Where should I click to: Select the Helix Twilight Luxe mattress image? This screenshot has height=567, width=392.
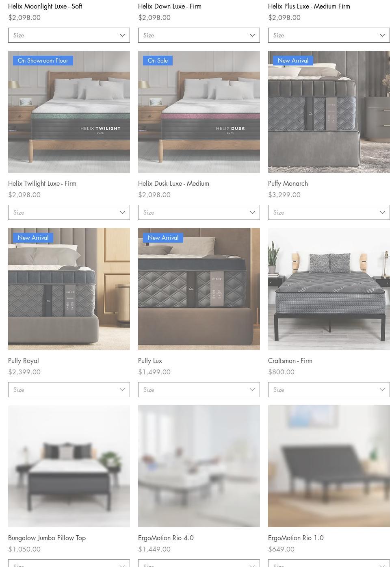[69, 112]
